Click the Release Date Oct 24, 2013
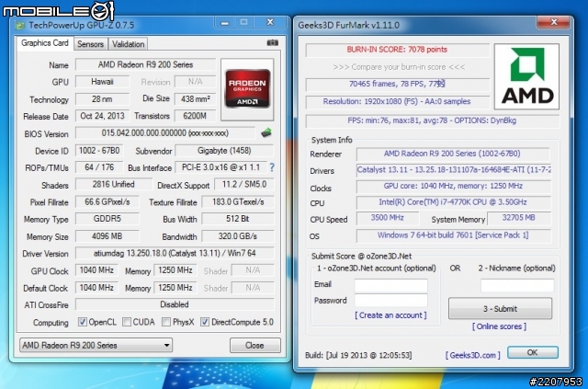588x389 pixels. coord(102,116)
